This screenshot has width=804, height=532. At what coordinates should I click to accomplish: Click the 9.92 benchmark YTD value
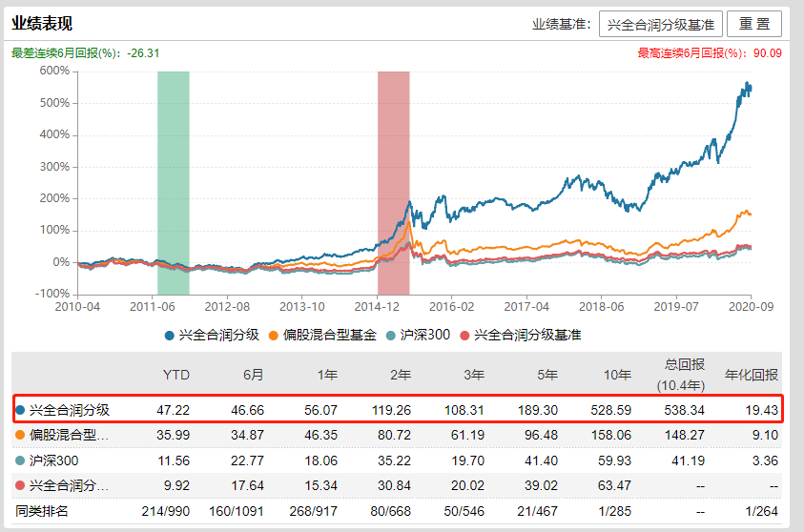point(176,485)
